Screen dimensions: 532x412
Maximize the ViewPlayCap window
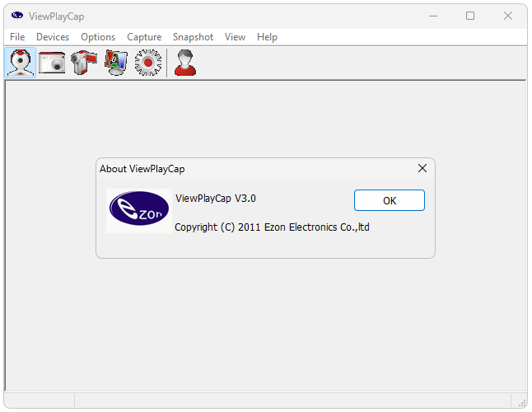pos(470,16)
